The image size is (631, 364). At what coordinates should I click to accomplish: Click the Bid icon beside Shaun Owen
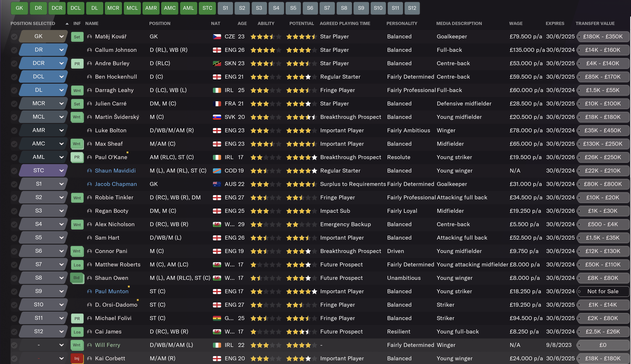pos(77,278)
